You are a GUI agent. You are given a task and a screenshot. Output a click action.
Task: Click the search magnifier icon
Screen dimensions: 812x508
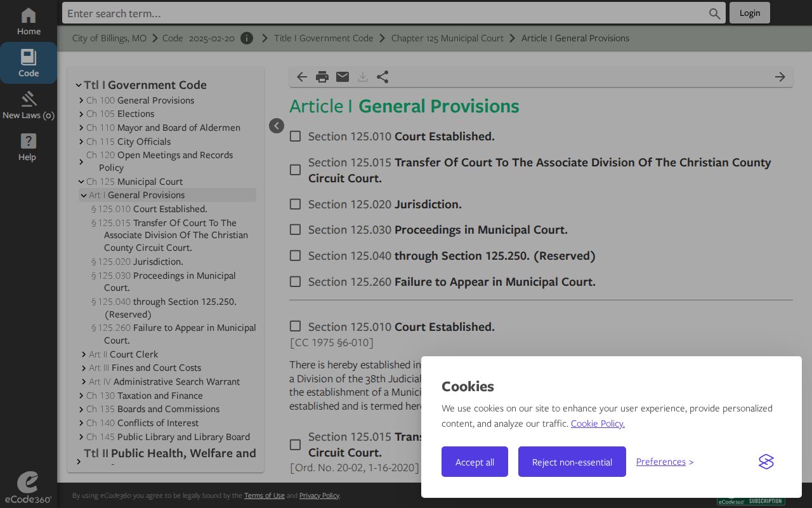(714, 13)
